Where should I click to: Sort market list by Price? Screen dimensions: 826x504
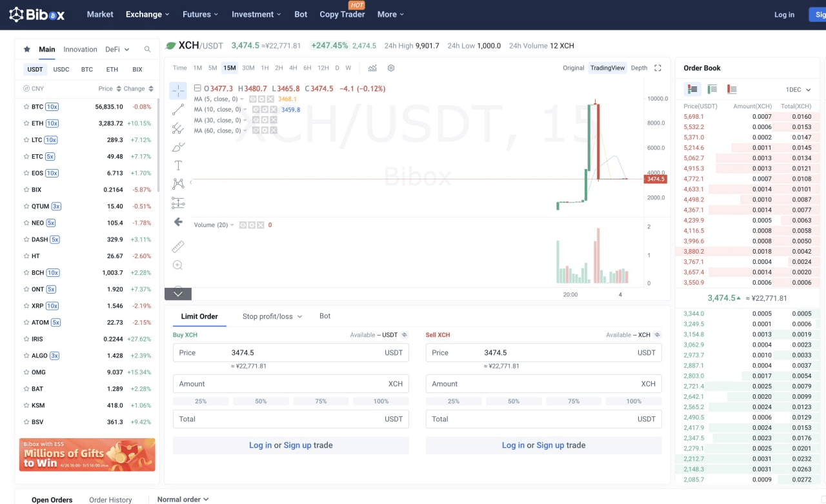pyautogui.click(x=110, y=88)
